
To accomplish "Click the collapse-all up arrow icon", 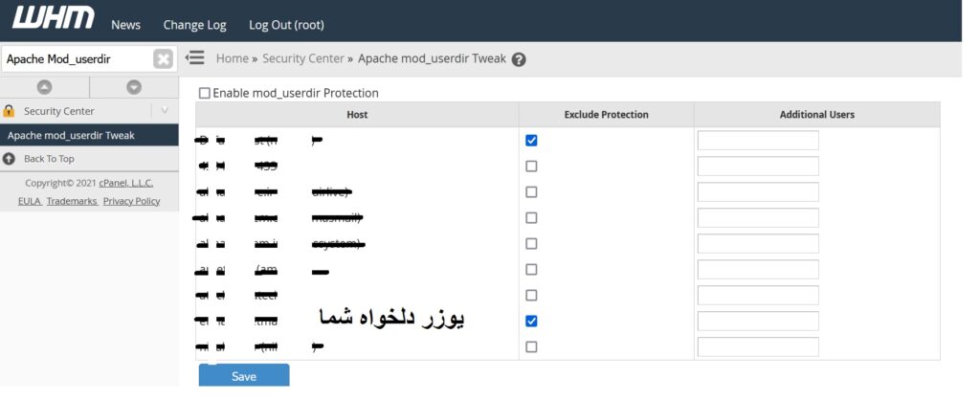I will (45, 87).
